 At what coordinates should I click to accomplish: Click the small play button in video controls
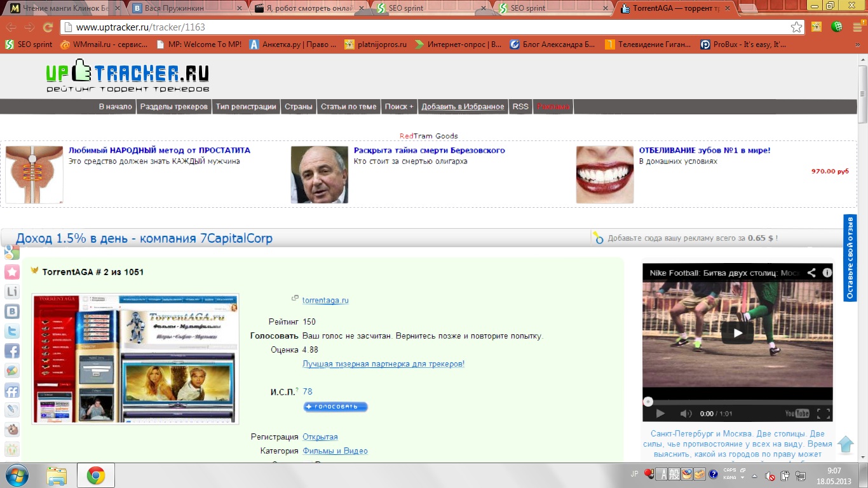(660, 413)
